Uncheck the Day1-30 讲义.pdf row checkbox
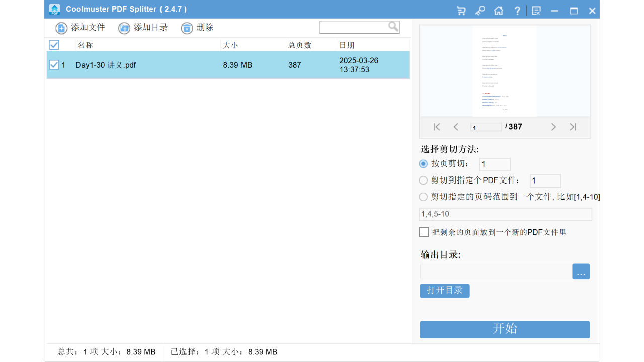This screenshot has width=644, height=362. click(x=54, y=65)
